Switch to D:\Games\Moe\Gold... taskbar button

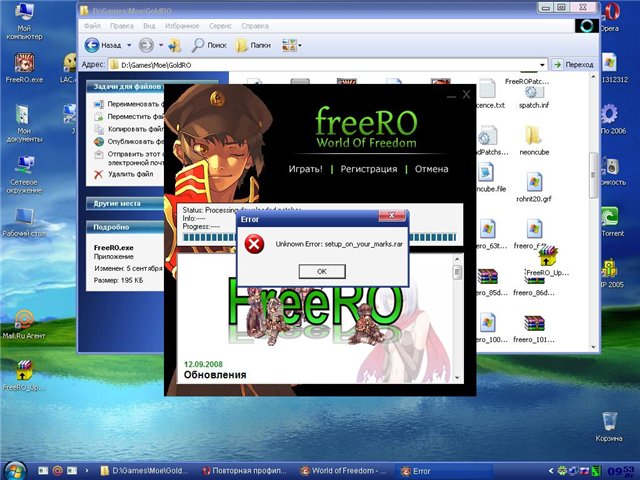[143, 471]
